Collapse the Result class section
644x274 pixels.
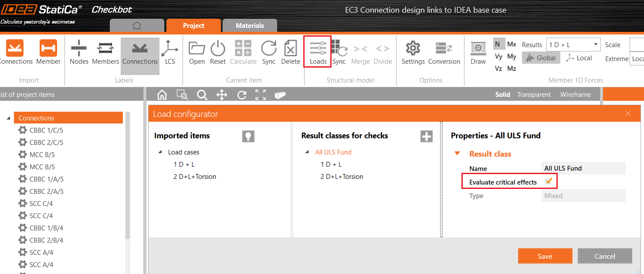tap(457, 154)
